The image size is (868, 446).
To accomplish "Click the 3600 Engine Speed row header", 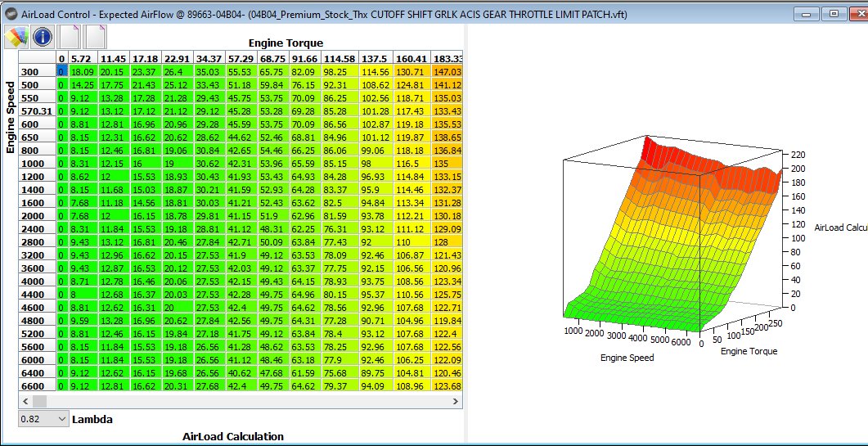I will 37,268.
